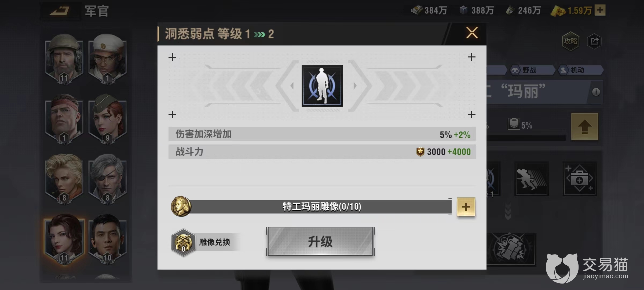Click the back arrow beside 军官
This screenshot has width=644, height=290.
pos(60,11)
